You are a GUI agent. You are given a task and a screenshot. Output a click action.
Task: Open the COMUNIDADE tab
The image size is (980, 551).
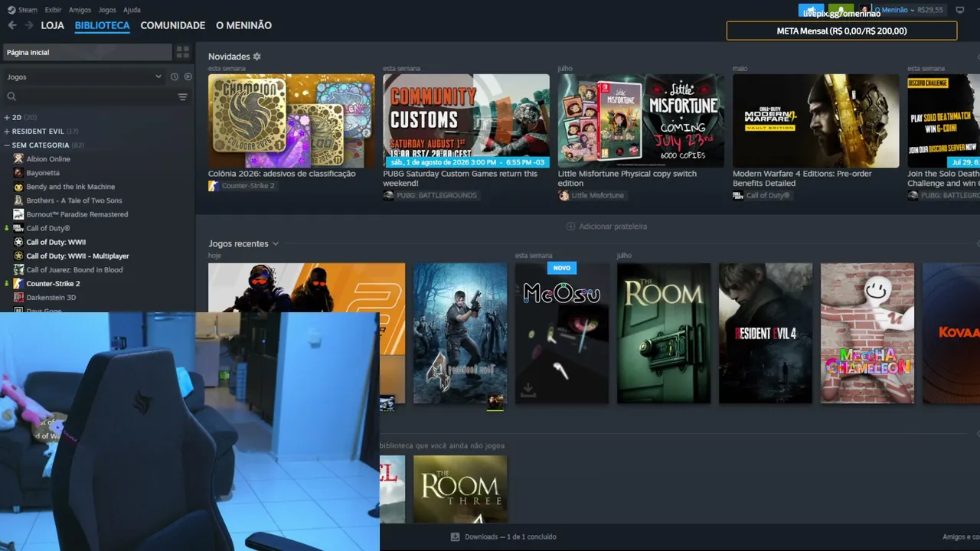tap(173, 25)
